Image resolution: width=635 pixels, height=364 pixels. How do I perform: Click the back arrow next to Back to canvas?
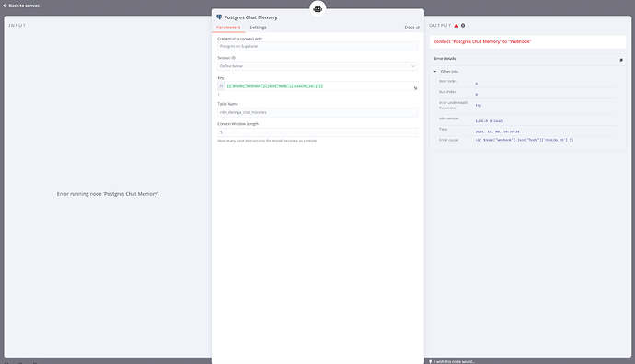pyautogui.click(x=5, y=6)
